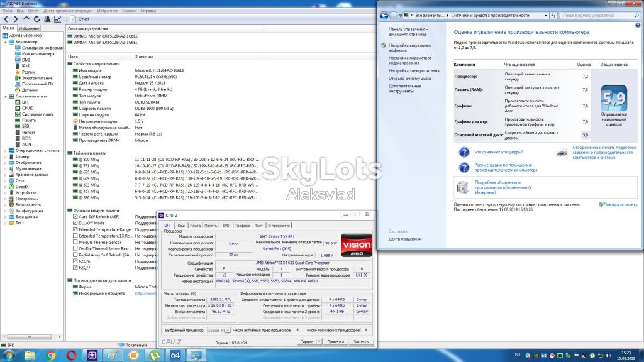Expand Мультимедиа tree node
The height and width of the screenshot is (362, 644).
coord(5,168)
